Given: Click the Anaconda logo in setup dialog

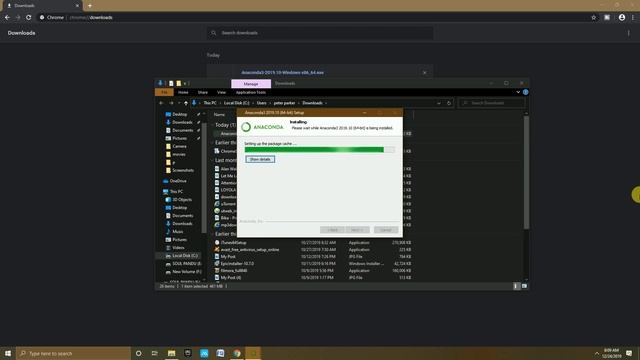Looking at the screenshot, I should point(262,127).
